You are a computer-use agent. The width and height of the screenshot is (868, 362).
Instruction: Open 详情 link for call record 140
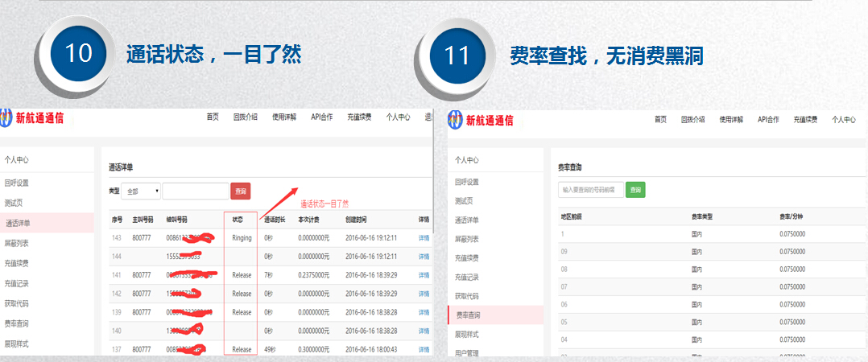(424, 331)
